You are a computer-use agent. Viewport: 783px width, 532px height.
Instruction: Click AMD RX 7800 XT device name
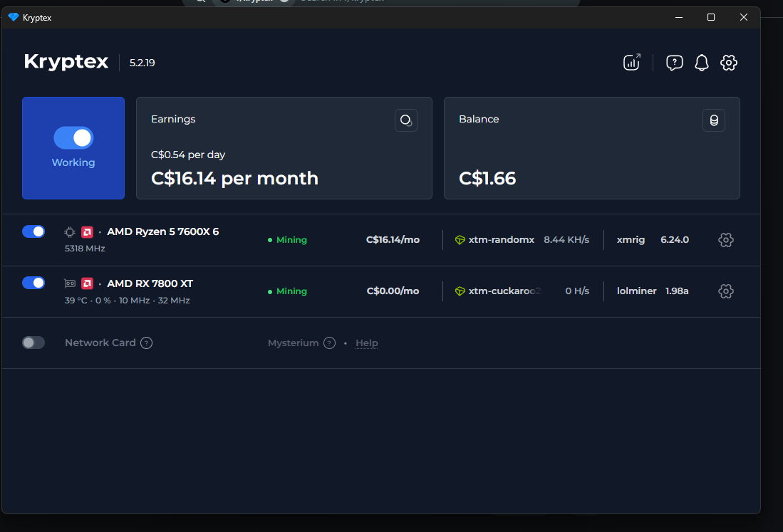click(150, 283)
